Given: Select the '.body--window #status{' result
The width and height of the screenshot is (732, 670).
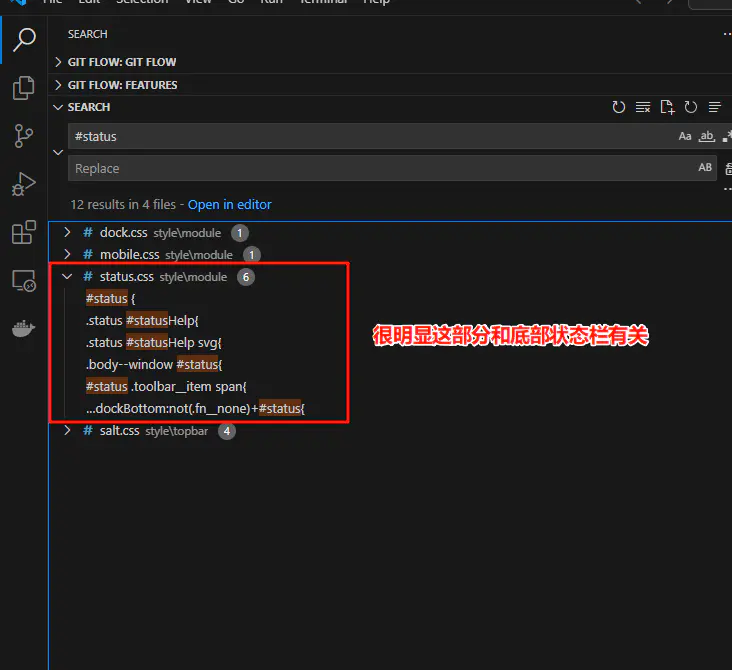Looking at the screenshot, I should [x=154, y=364].
